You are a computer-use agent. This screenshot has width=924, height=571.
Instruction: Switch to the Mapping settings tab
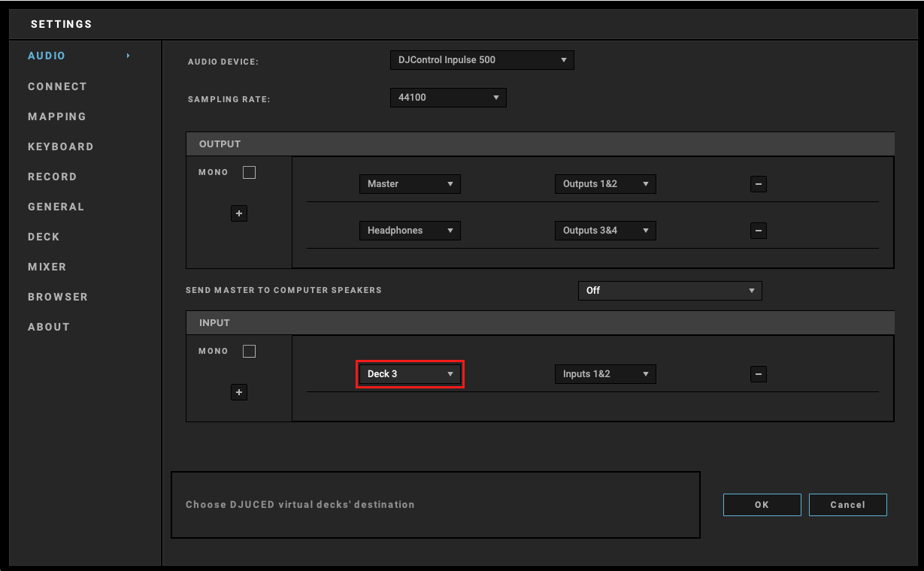tap(57, 116)
